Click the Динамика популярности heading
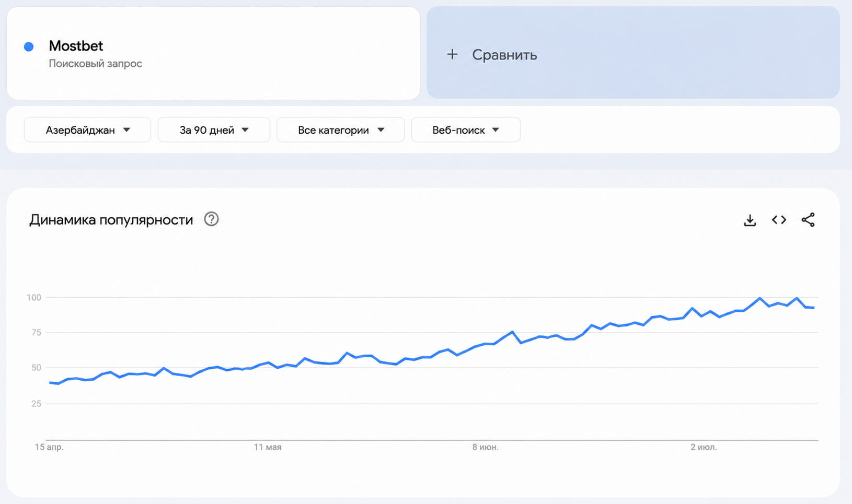Image resolution: width=852 pixels, height=504 pixels. click(x=111, y=220)
